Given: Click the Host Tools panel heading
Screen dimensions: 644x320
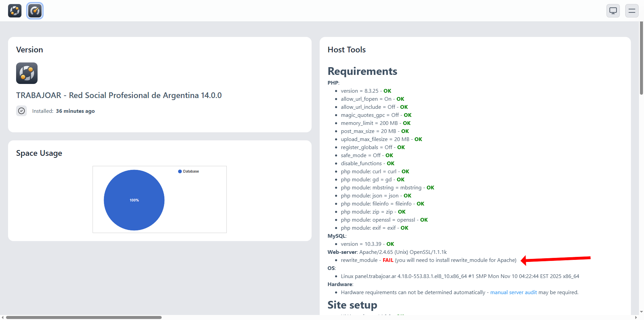Looking at the screenshot, I should (346, 50).
